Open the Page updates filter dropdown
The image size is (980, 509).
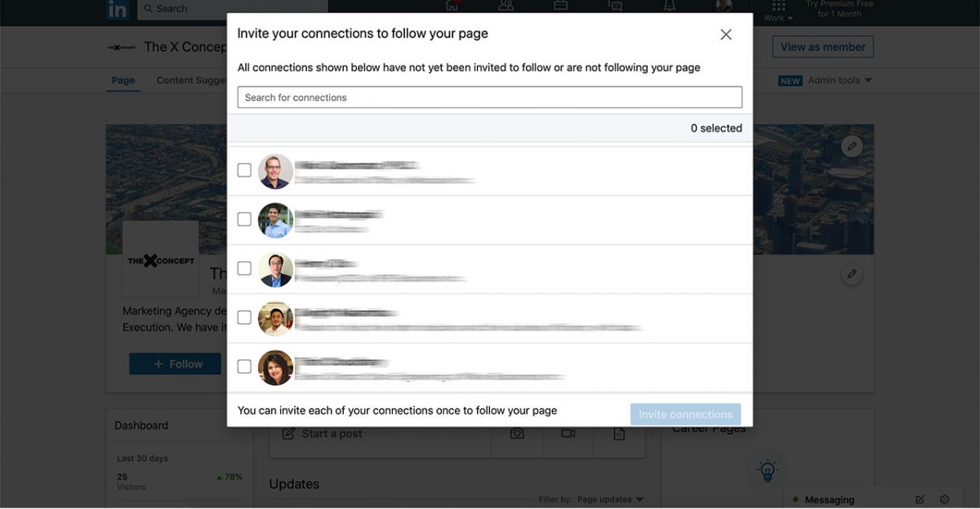click(x=609, y=499)
